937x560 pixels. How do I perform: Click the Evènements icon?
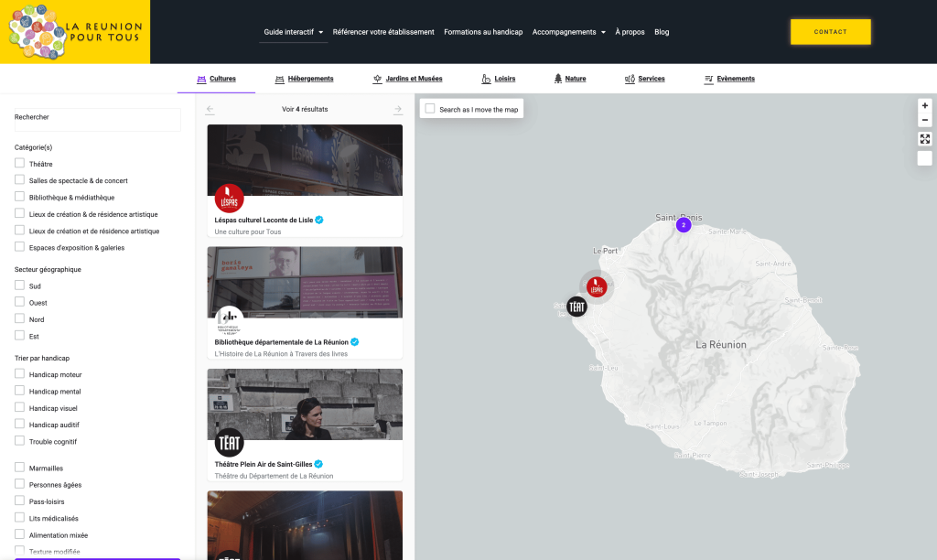pyautogui.click(x=709, y=79)
